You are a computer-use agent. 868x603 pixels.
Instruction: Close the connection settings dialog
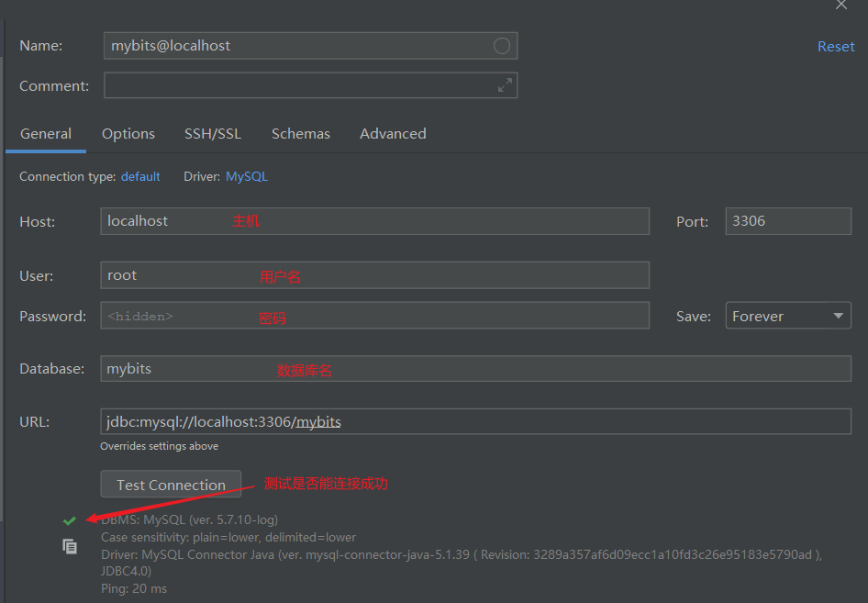(840, 6)
